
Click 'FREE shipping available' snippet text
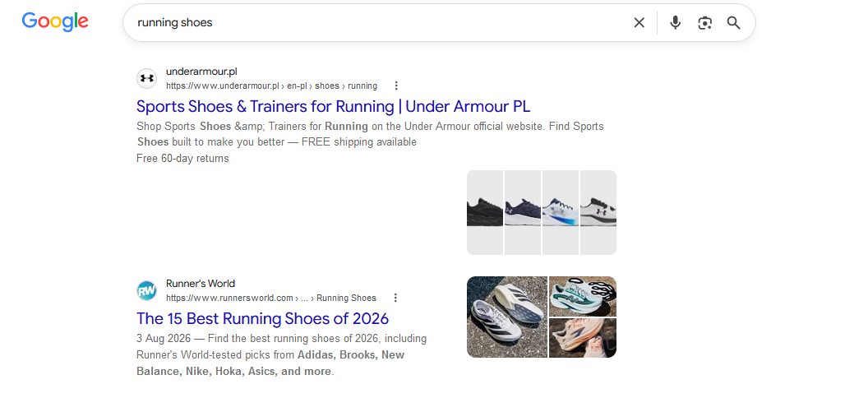click(x=358, y=141)
